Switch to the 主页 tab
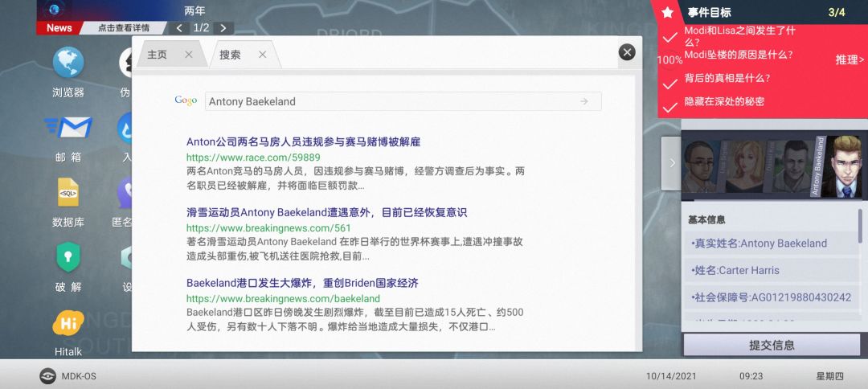Viewport: 868px width, 389px height. click(x=158, y=54)
